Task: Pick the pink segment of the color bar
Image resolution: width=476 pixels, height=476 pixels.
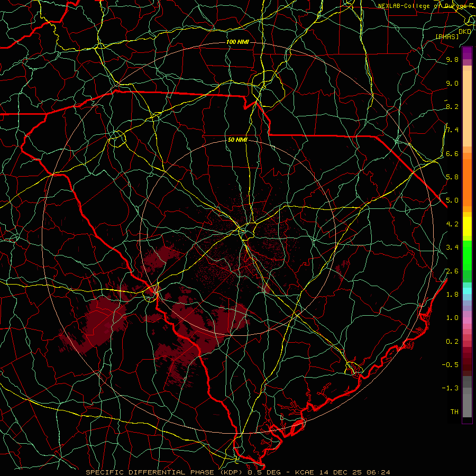Action: click(x=467, y=321)
